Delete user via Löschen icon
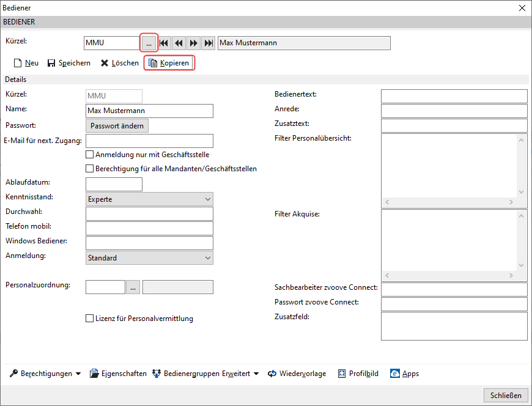This screenshot has height=406, width=532. tap(105, 63)
